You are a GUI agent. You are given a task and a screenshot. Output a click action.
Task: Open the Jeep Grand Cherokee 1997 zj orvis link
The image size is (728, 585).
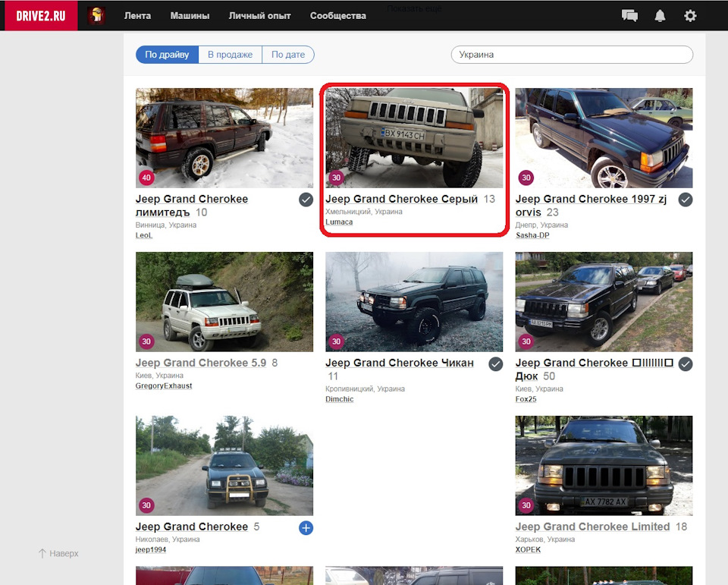tap(591, 206)
